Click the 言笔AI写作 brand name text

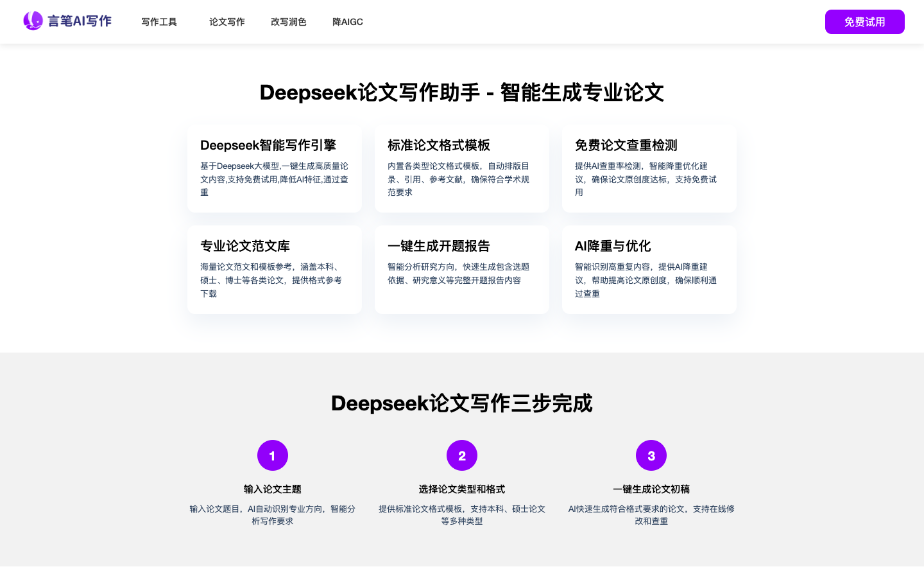click(80, 21)
